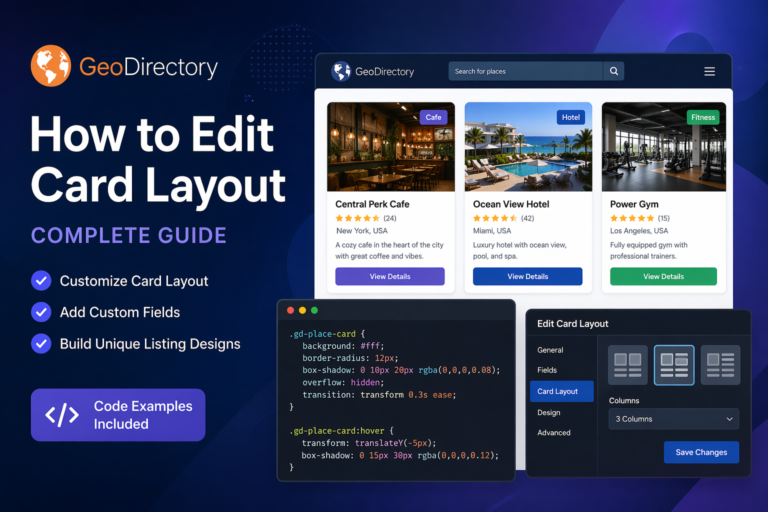Image resolution: width=768 pixels, height=512 pixels.
Task: Open the hamburger menu icon
Action: pyautogui.click(x=709, y=72)
